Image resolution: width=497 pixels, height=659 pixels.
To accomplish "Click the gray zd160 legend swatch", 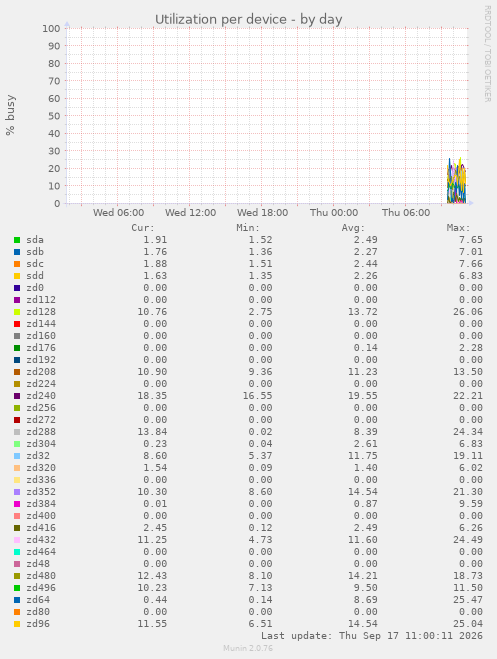I will 17,336.
